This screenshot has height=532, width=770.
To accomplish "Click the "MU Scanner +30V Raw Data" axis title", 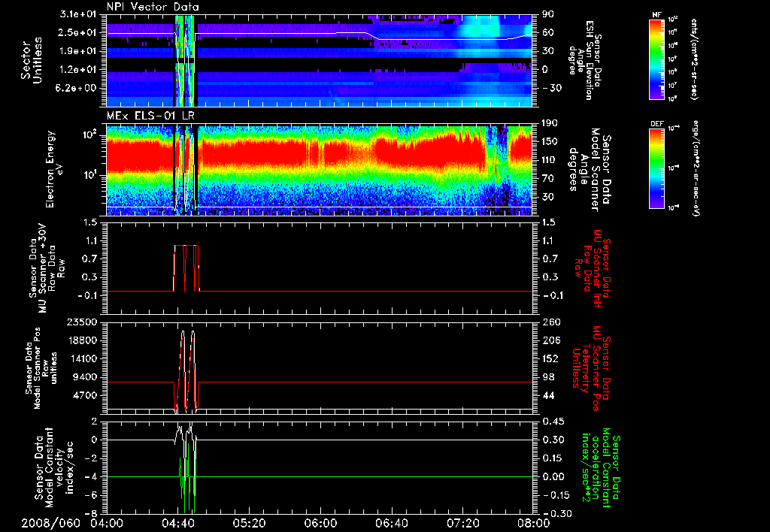I will coord(47,268).
